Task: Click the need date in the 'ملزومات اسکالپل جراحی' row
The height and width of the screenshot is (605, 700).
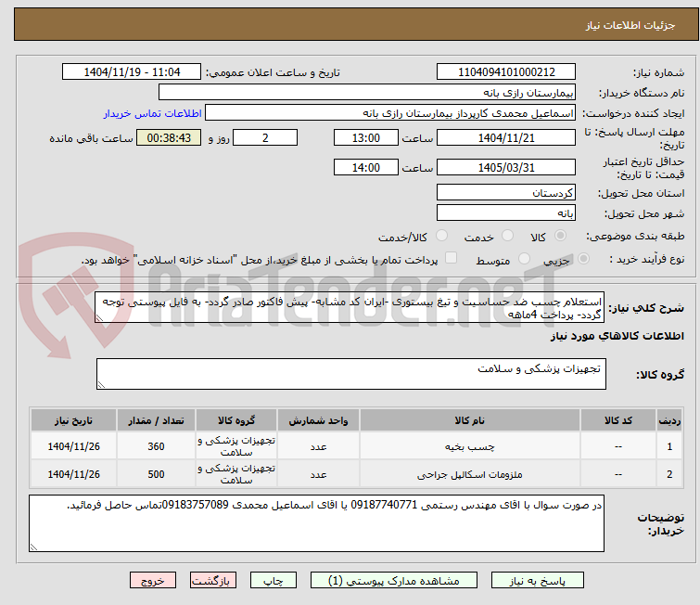Action: point(73,474)
